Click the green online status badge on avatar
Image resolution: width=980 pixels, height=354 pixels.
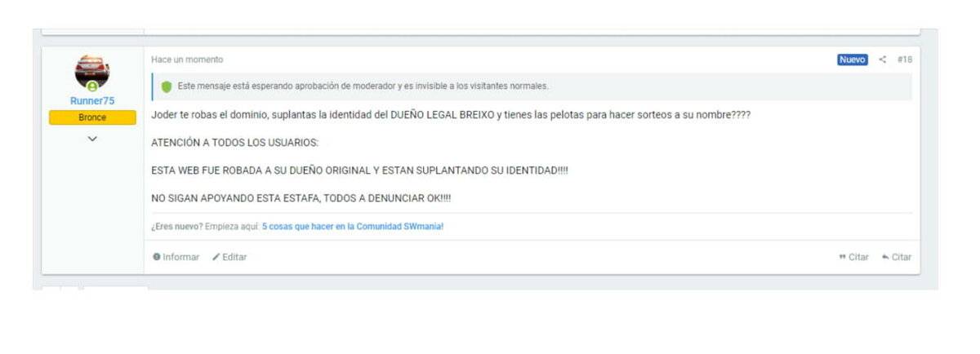92,86
